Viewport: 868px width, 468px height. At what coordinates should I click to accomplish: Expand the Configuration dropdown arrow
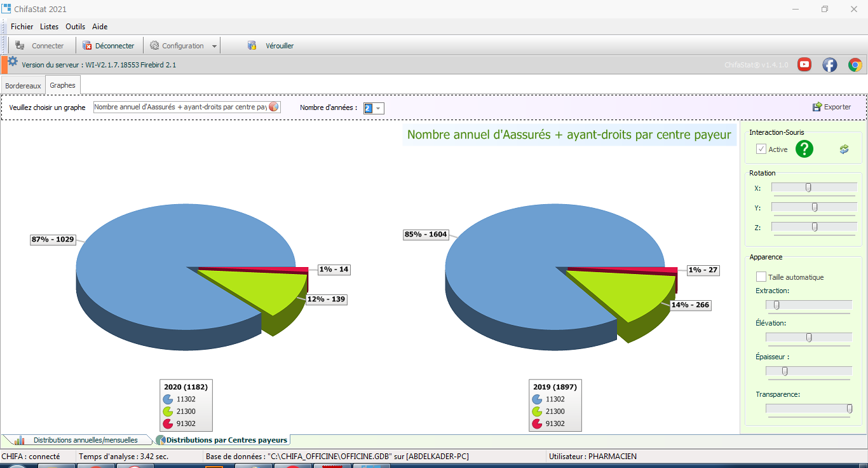[x=214, y=46]
